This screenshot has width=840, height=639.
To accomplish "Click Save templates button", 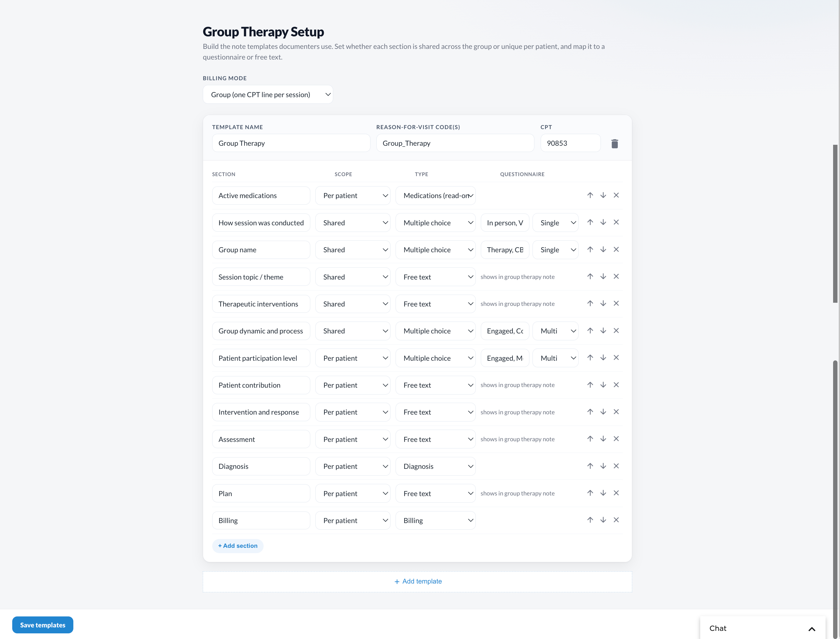I will pos(43,625).
